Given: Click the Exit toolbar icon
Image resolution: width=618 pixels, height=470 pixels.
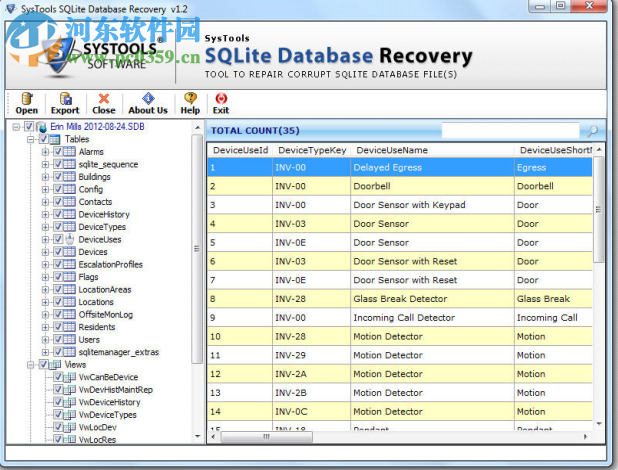Looking at the screenshot, I should [x=221, y=98].
